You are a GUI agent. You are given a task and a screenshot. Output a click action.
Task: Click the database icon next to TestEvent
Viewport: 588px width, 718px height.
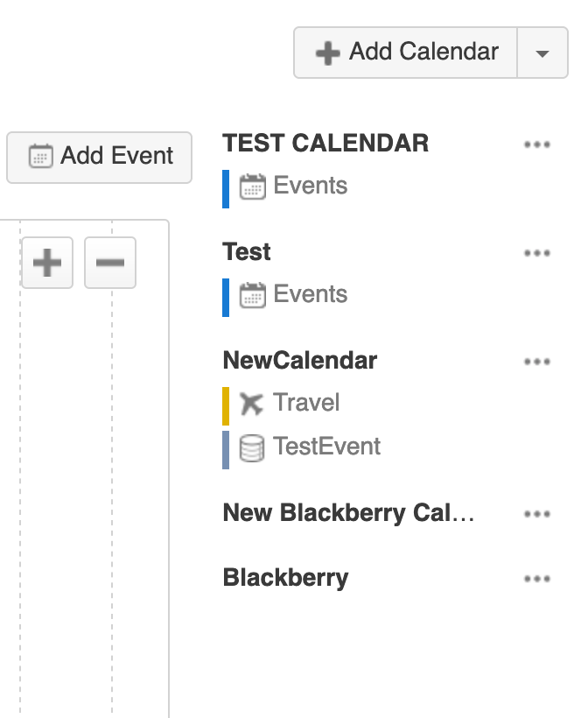tap(251, 447)
